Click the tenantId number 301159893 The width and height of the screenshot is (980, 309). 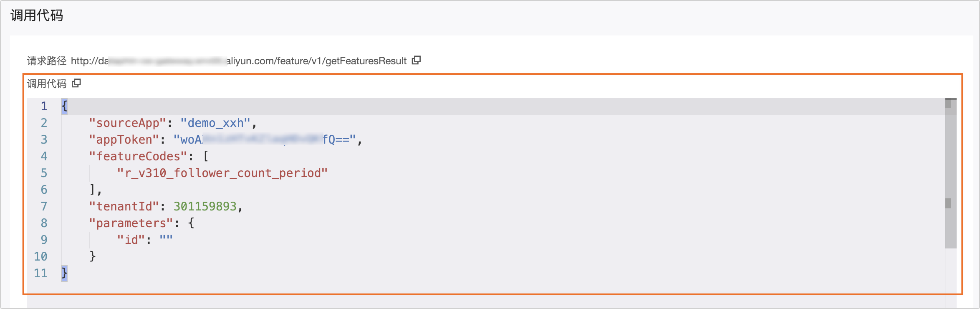(x=205, y=206)
